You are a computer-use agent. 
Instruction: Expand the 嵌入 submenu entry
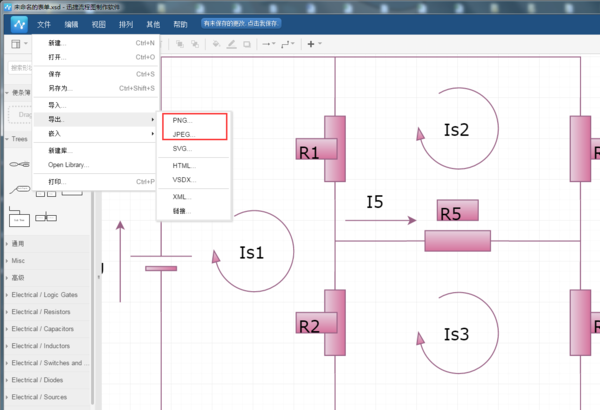click(x=95, y=134)
